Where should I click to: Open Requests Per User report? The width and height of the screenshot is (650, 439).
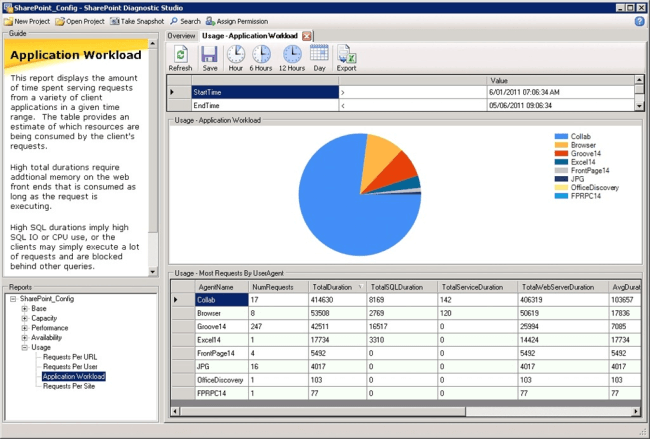click(70, 366)
